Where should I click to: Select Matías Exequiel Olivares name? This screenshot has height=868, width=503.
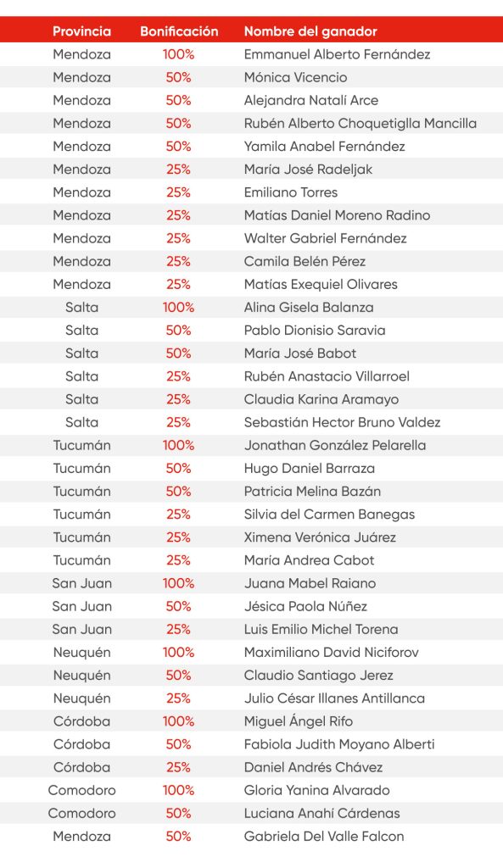tap(321, 285)
